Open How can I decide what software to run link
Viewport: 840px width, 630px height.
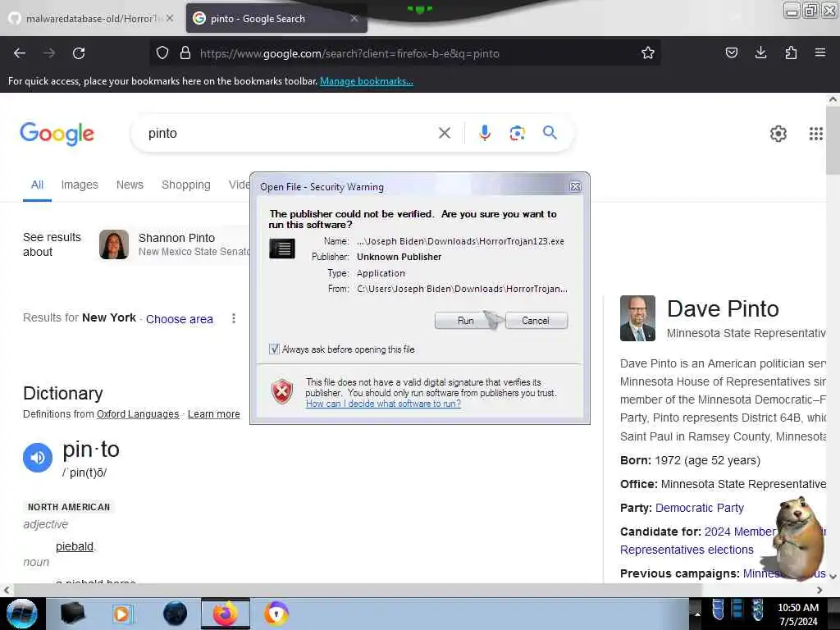pyautogui.click(x=383, y=404)
